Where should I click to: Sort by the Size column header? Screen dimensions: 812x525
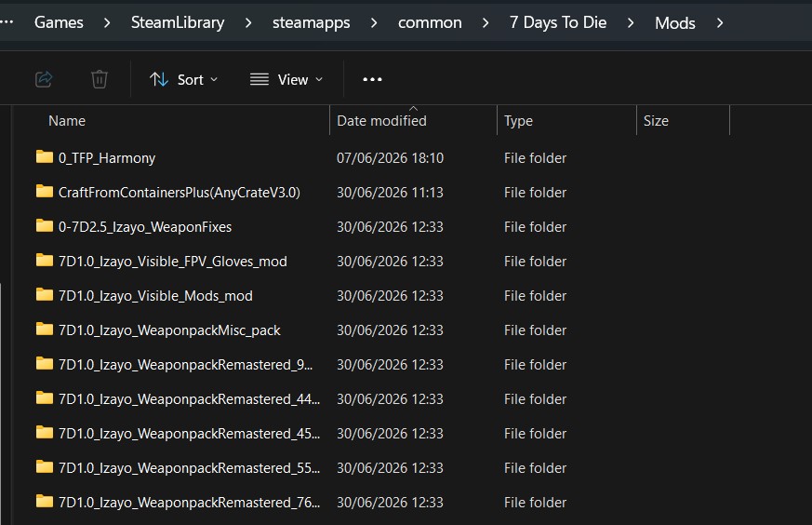(x=656, y=121)
